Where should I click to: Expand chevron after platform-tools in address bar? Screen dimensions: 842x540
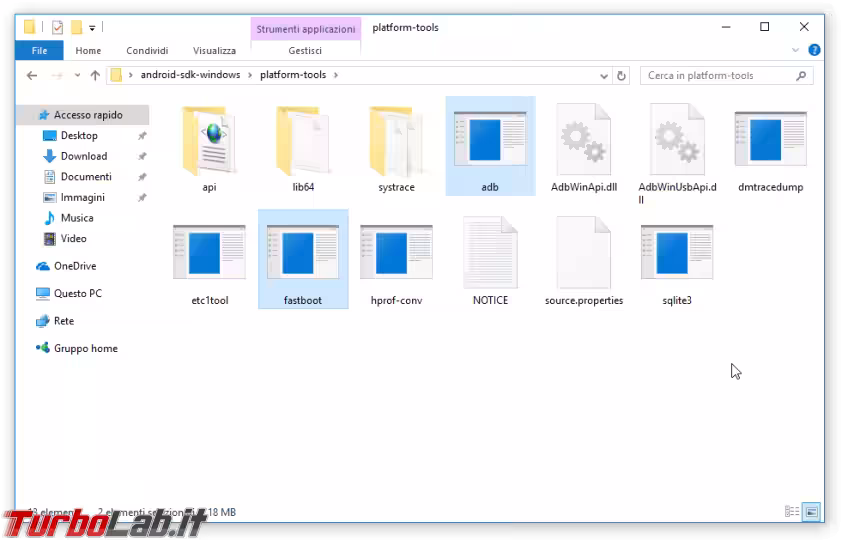coord(336,75)
